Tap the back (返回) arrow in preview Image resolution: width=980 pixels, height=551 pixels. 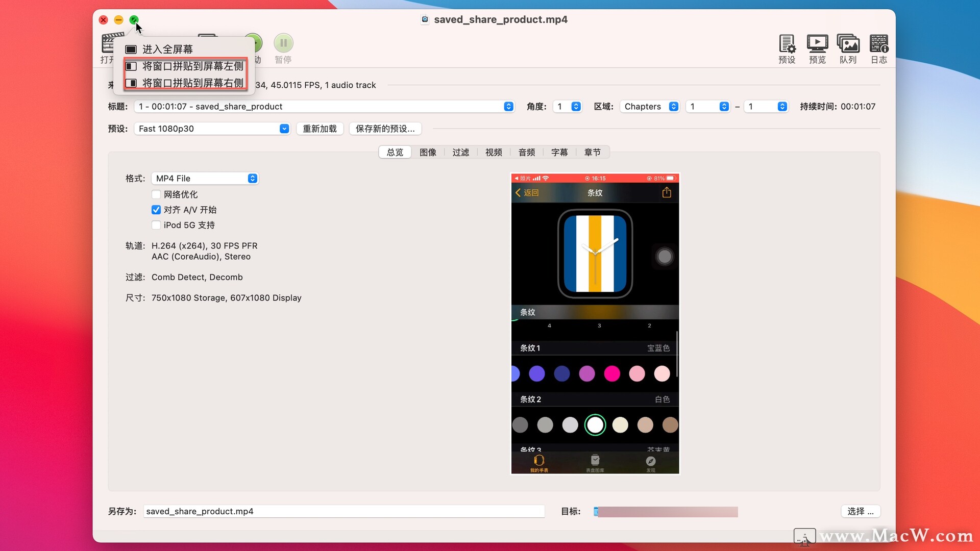click(x=518, y=192)
